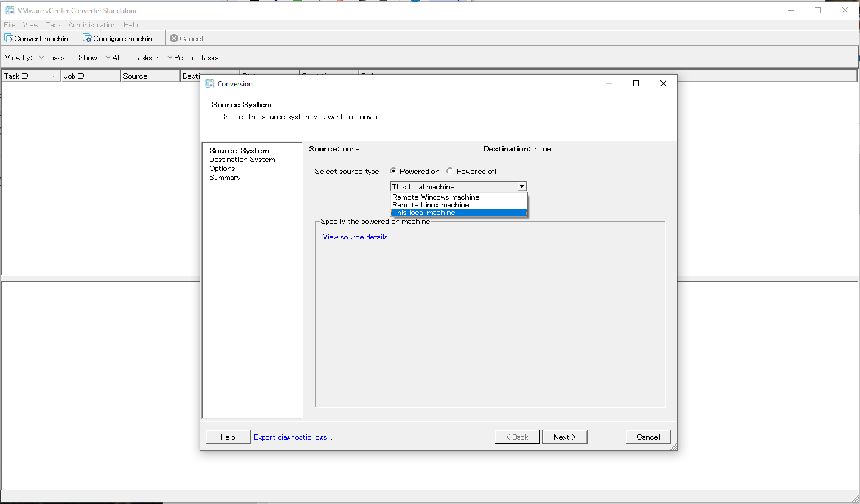
Task: Click the Next button
Action: [x=564, y=437]
